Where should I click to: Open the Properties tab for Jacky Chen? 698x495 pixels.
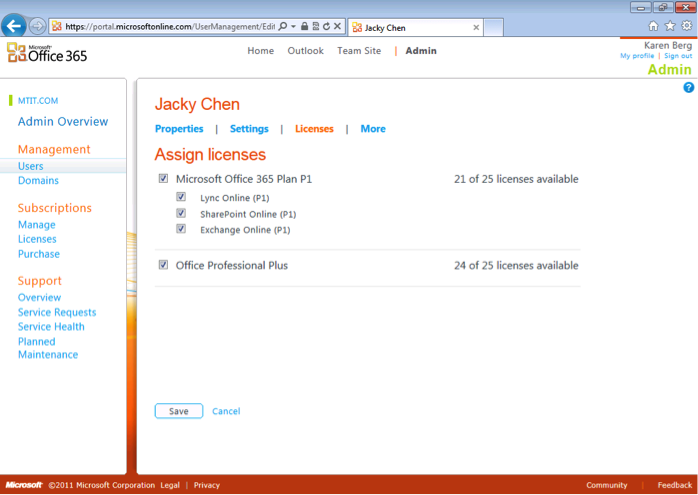pyautogui.click(x=179, y=129)
